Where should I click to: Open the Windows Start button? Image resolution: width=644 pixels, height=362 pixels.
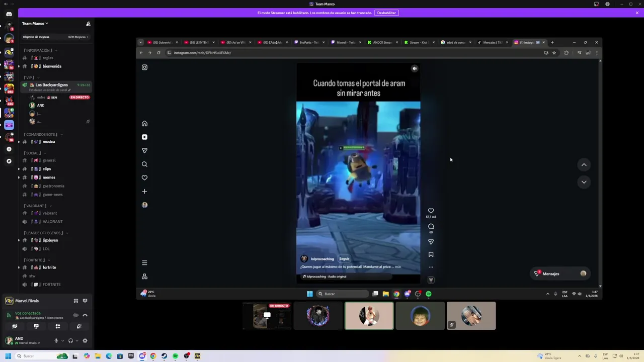point(8,356)
